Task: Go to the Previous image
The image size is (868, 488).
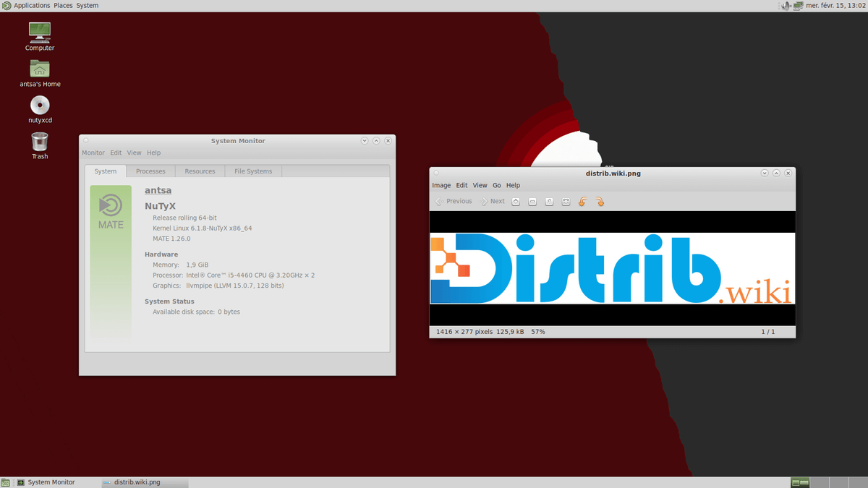Action: (x=454, y=202)
